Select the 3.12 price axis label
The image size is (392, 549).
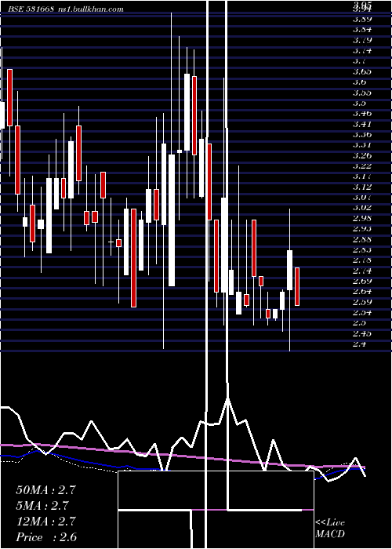click(x=362, y=187)
